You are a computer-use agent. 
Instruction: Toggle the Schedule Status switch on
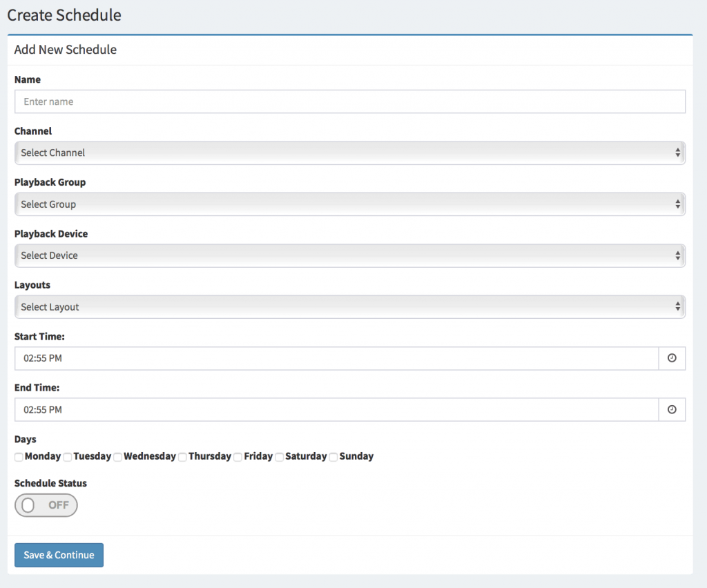(x=46, y=505)
